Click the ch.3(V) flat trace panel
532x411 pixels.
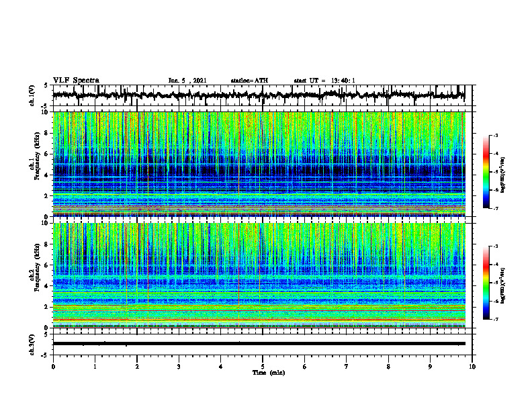(x=263, y=345)
